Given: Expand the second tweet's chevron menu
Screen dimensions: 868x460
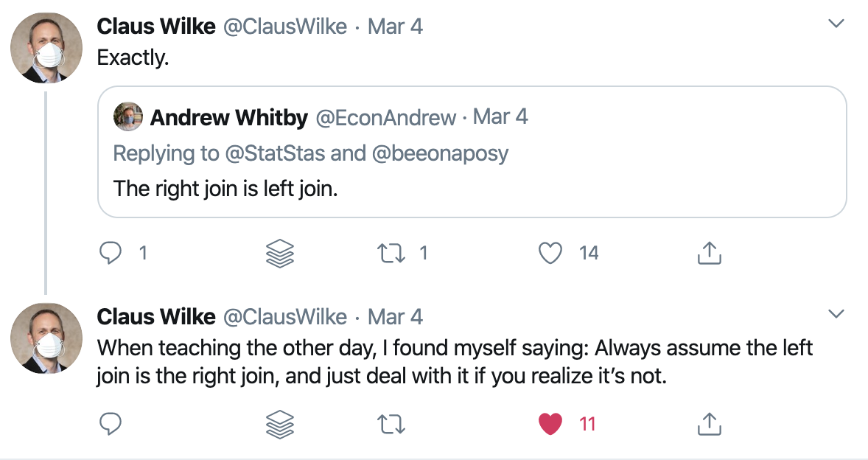Looking at the screenshot, I should (836, 314).
